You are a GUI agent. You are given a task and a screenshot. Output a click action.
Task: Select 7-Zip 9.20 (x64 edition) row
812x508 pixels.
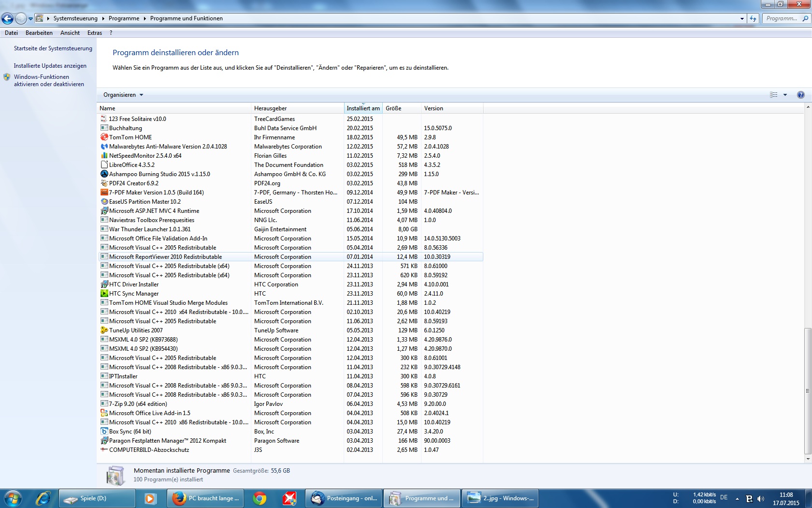290,403
